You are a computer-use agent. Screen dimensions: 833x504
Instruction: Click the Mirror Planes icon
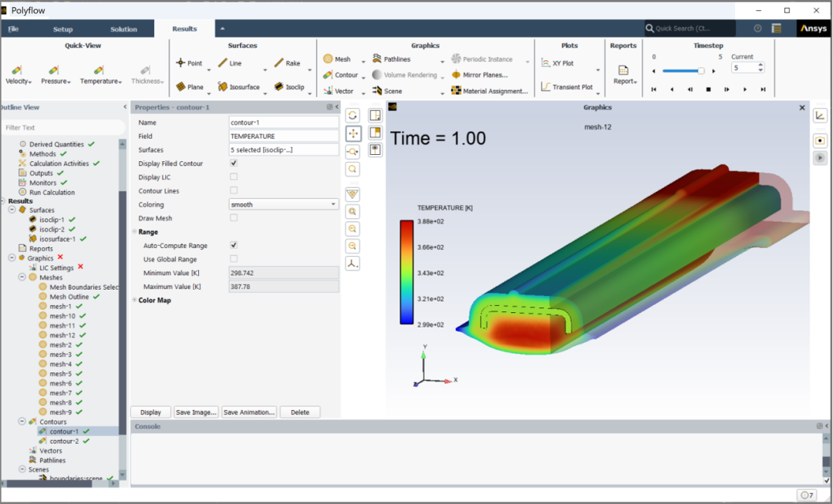456,75
